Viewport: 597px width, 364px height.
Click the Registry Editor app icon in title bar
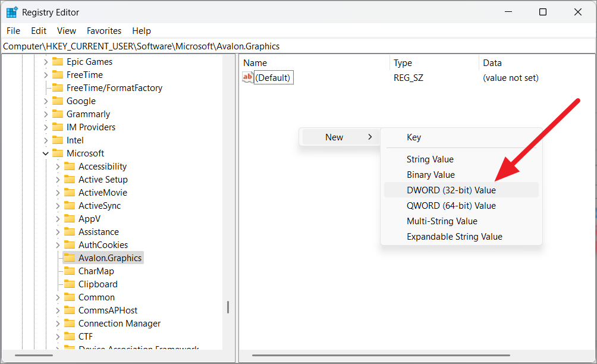tap(12, 12)
